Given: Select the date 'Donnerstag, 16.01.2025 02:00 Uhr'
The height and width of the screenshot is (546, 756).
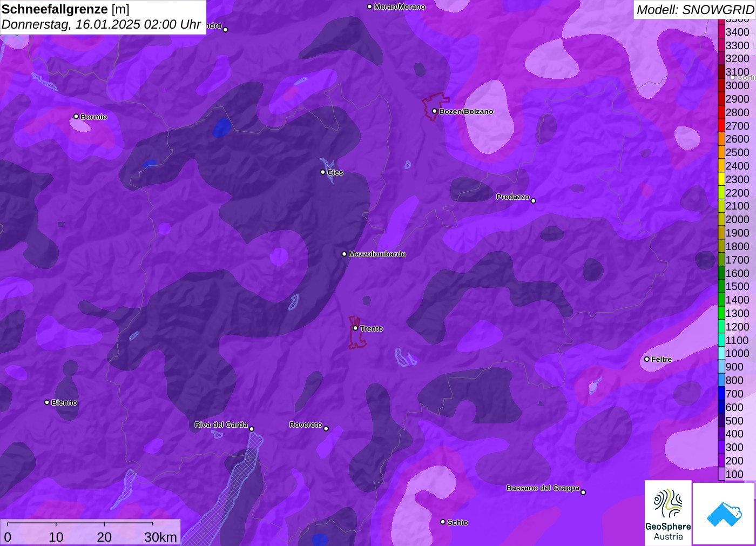Looking at the screenshot, I should point(102,24).
